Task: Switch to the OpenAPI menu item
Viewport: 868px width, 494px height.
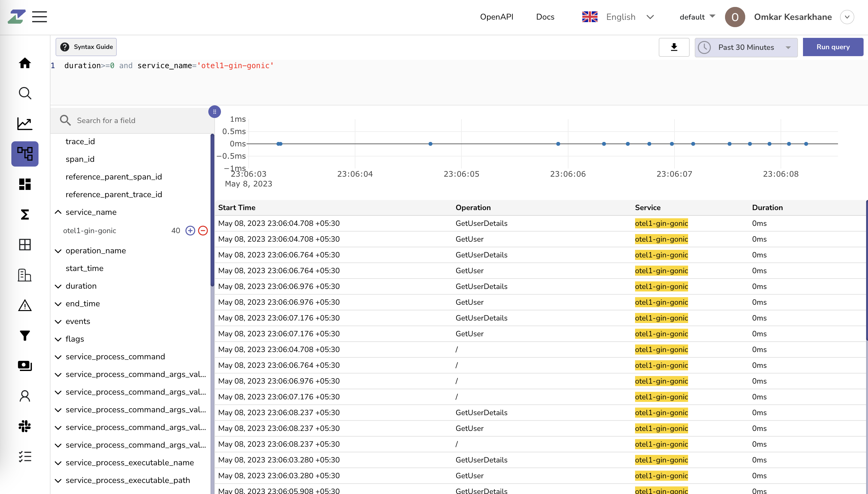Action: pyautogui.click(x=496, y=17)
